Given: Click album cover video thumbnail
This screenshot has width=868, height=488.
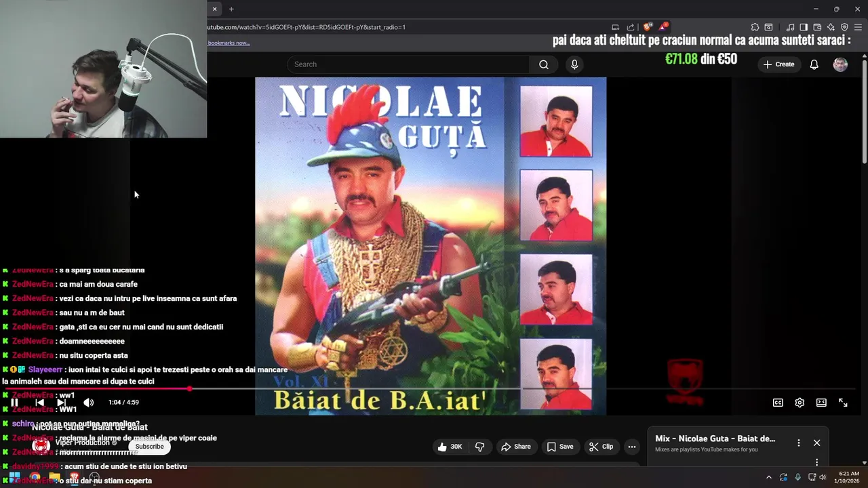Looking at the screenshot, I should point(431,245).
